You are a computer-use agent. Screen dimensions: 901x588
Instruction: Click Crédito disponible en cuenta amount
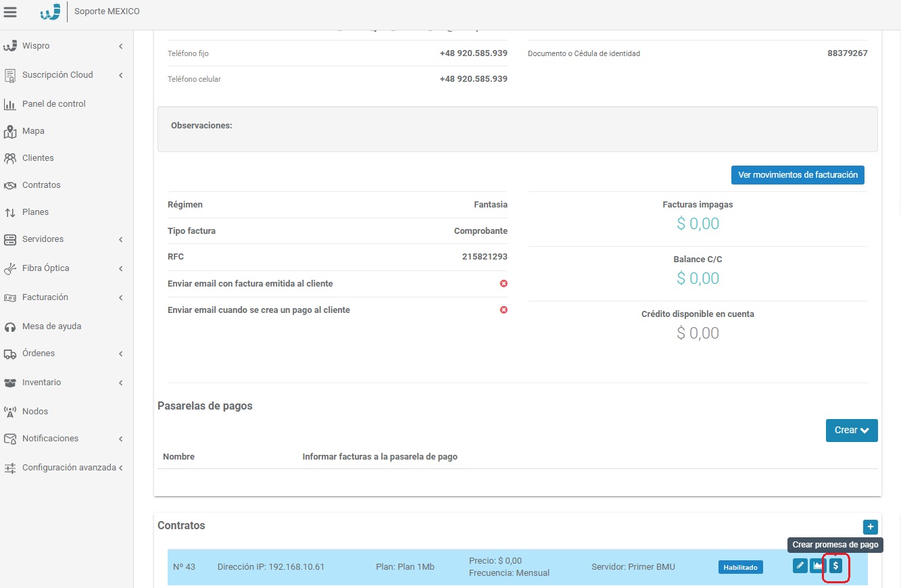tap(698, 333)
